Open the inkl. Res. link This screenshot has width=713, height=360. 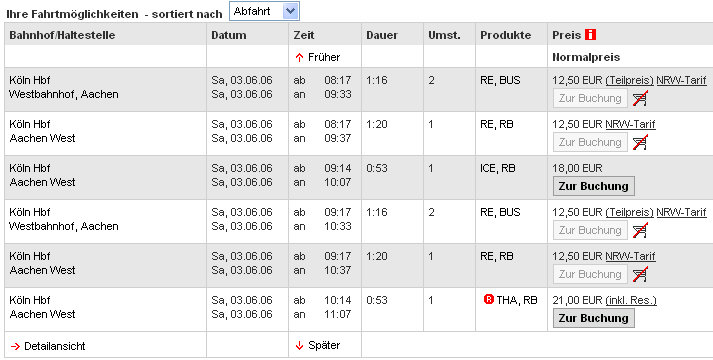coord(631,300)
